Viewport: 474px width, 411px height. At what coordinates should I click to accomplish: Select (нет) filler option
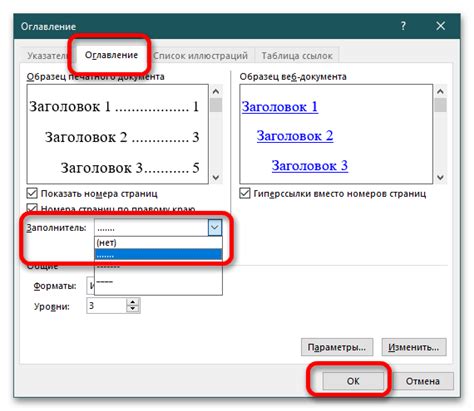click(158, 242)
